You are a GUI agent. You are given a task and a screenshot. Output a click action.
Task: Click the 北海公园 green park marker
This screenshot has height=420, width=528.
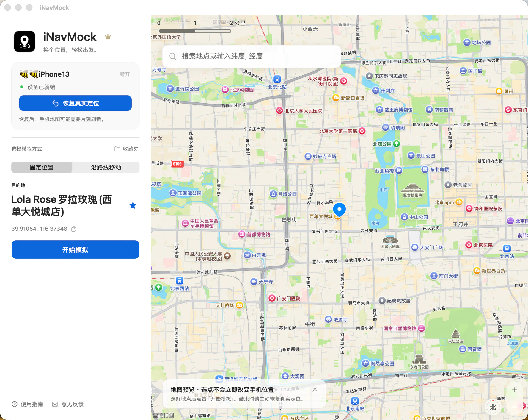click(x=396, y=144)
